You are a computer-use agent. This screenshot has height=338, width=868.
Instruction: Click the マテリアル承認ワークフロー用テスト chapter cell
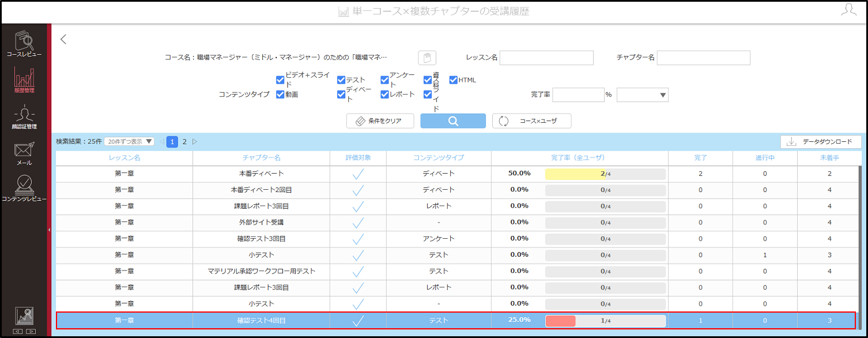click(261, 271)
